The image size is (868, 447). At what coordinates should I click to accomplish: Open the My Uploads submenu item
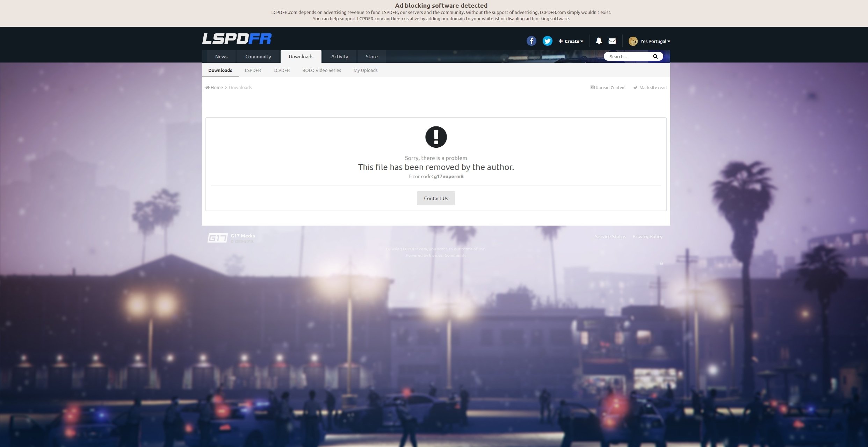click(x=365, y=70)
